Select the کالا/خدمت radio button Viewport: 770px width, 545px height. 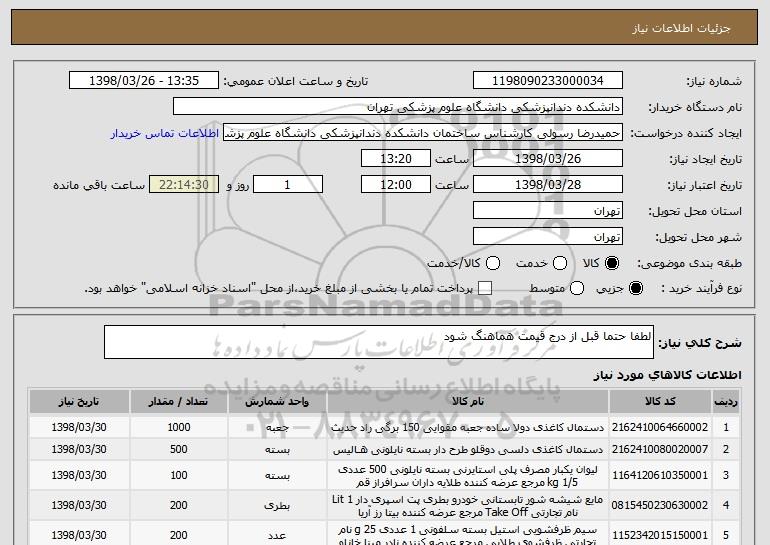tap(493, 263)
